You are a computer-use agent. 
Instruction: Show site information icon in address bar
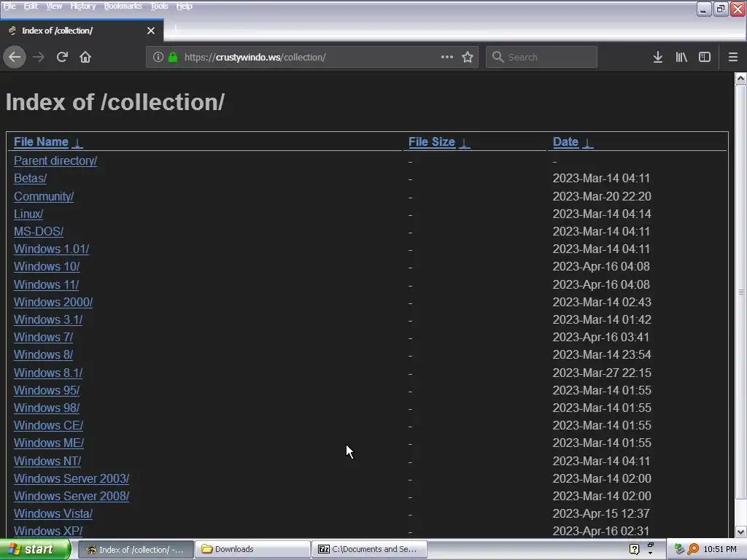click(158, 57)
